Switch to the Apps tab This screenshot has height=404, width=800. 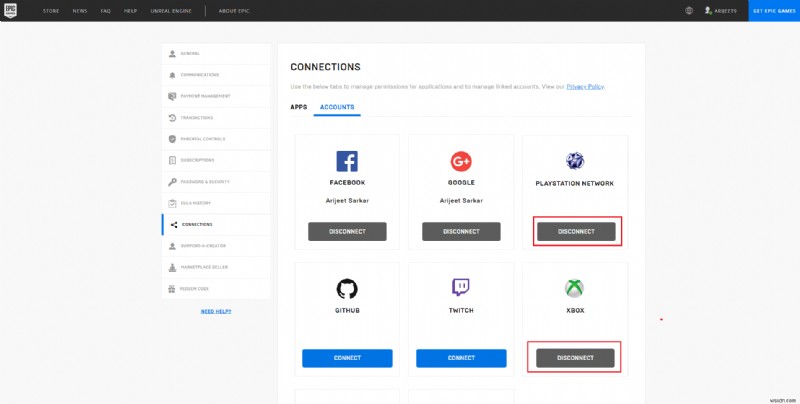298,107
